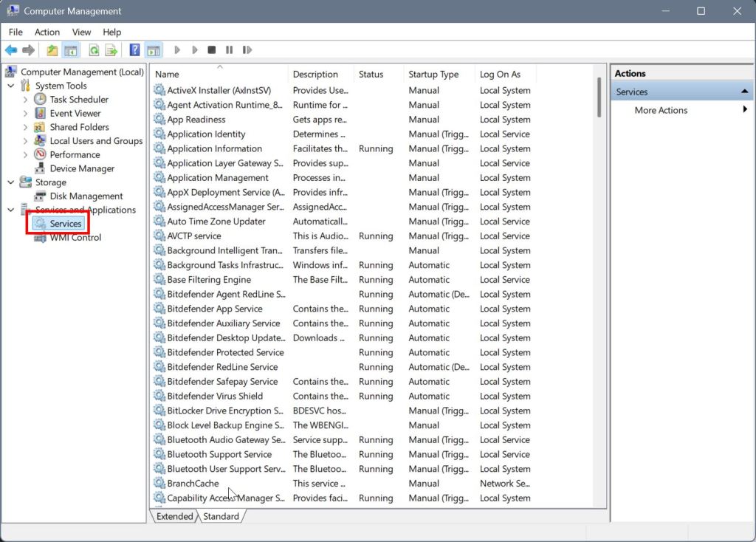Click the gear icon beside BranchCache
Image resolution: width=756 pixels, height=542 pixels.
click(159, 483)
